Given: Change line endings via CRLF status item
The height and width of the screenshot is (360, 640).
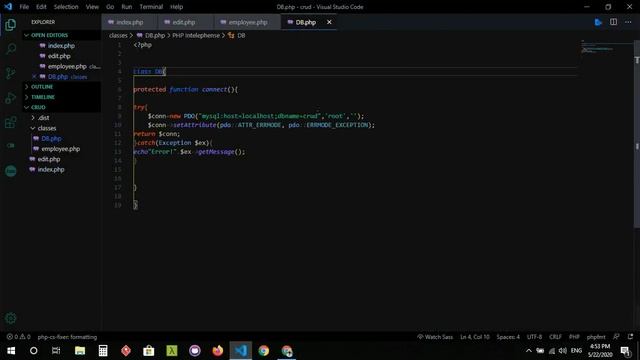Looking at the screenshot, I should coord(555,337).
